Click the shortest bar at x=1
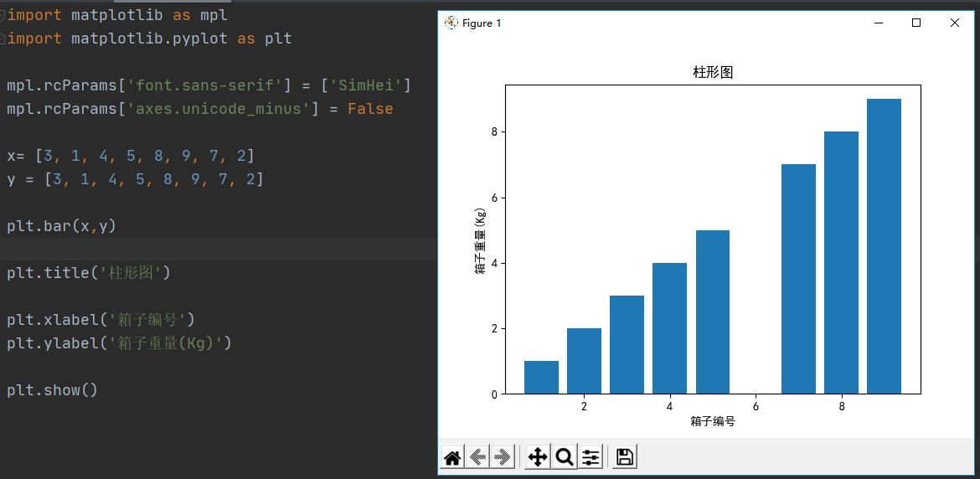The image size is (980, 479). tap(541, 377)
